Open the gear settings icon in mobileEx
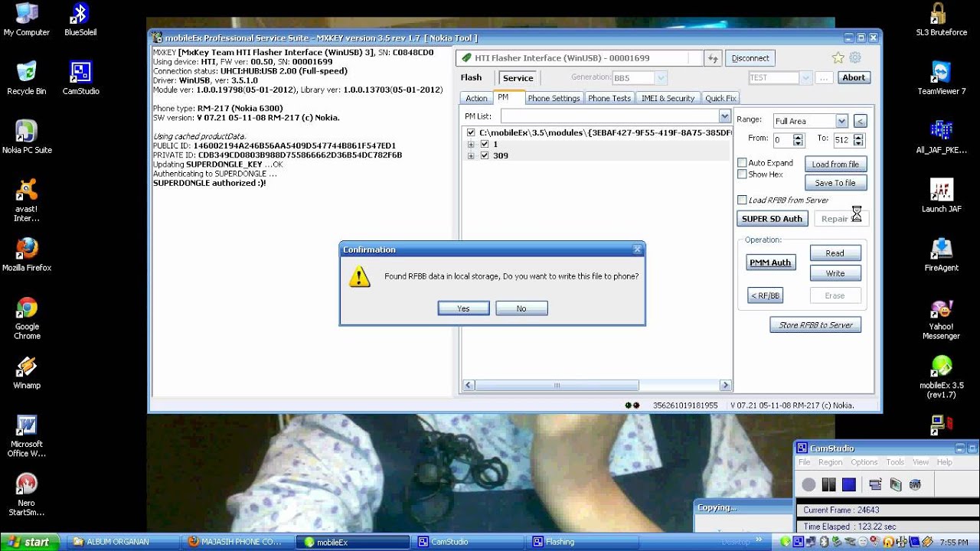Image resolution: width=980 pixels, height=551 pixels. pos(855,58)
